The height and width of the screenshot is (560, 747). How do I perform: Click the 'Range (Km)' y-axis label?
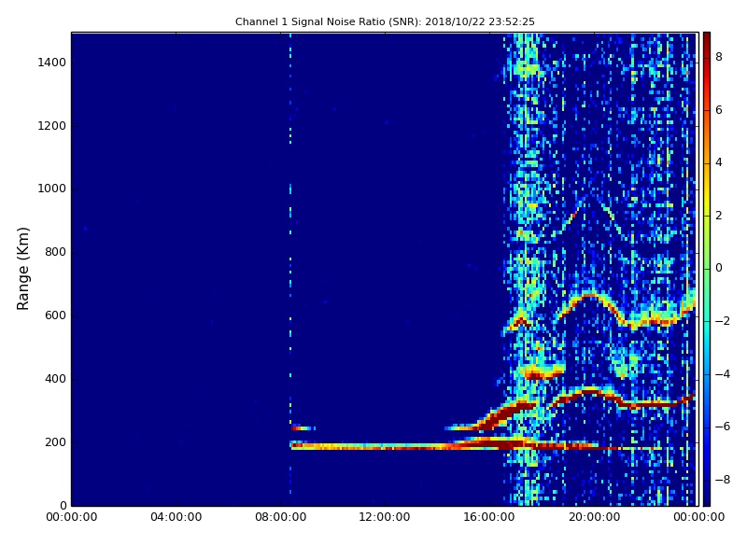22,269
